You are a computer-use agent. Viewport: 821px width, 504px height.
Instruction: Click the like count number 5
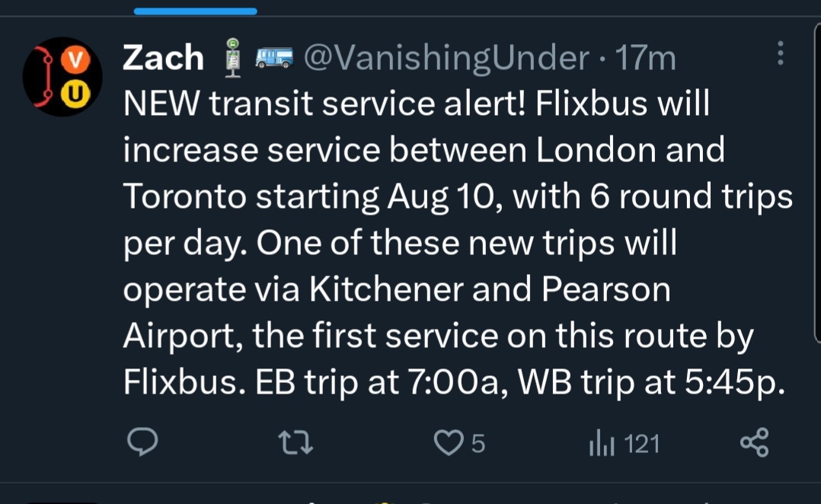point(478,443)
